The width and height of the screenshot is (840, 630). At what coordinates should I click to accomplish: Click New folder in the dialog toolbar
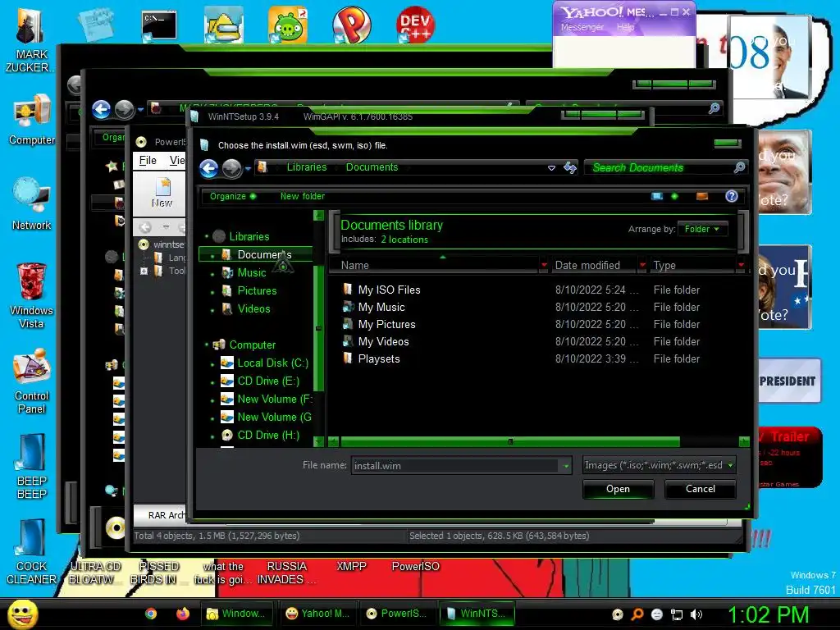click(302, 196)
